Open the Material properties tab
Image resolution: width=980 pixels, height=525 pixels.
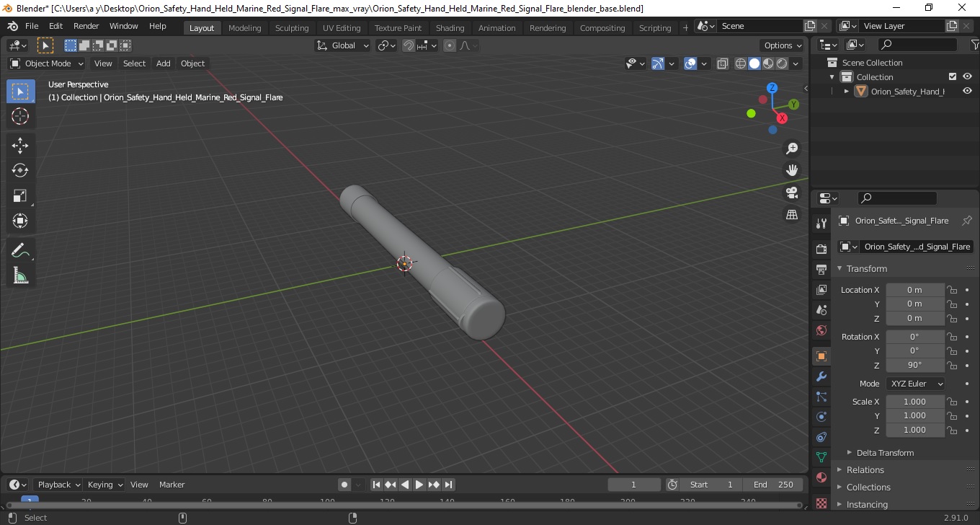(x=821, y=477)
